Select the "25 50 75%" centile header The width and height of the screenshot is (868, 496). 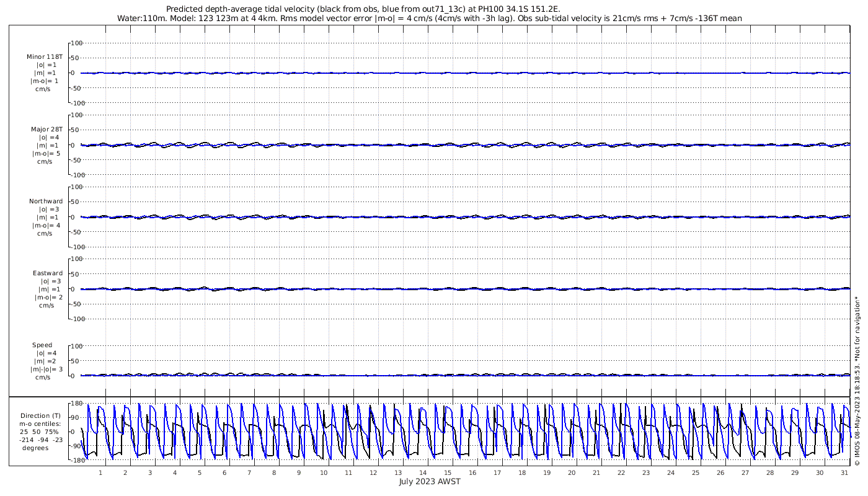40,432
